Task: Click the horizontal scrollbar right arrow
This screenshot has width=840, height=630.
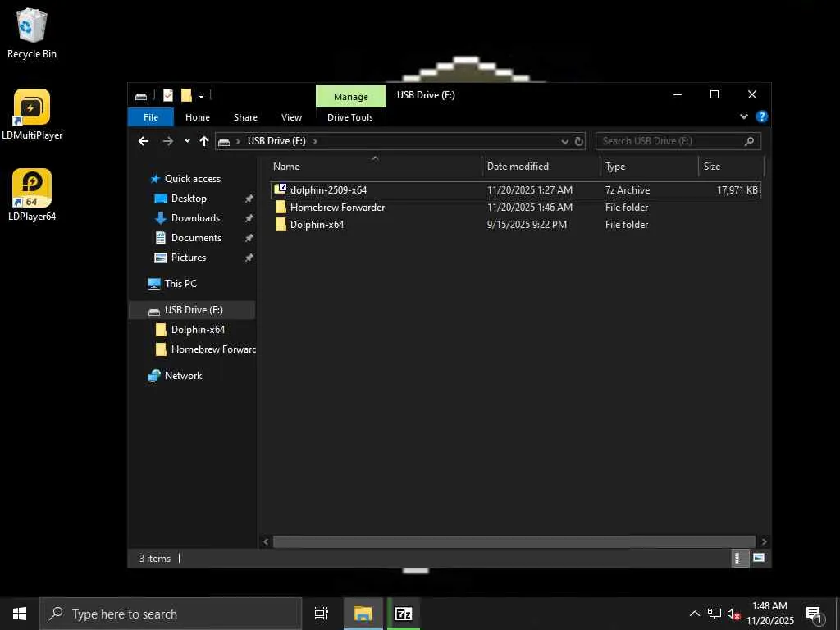Action: 764,541
